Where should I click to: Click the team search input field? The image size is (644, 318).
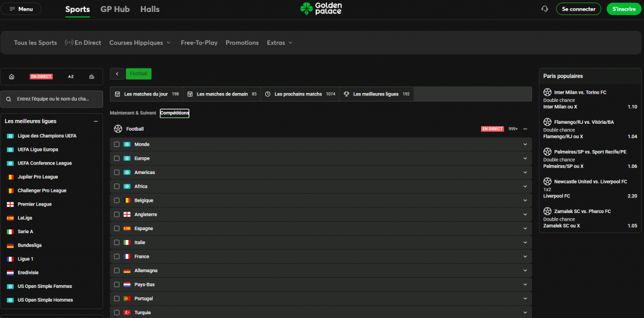click(x=52, y=99)
